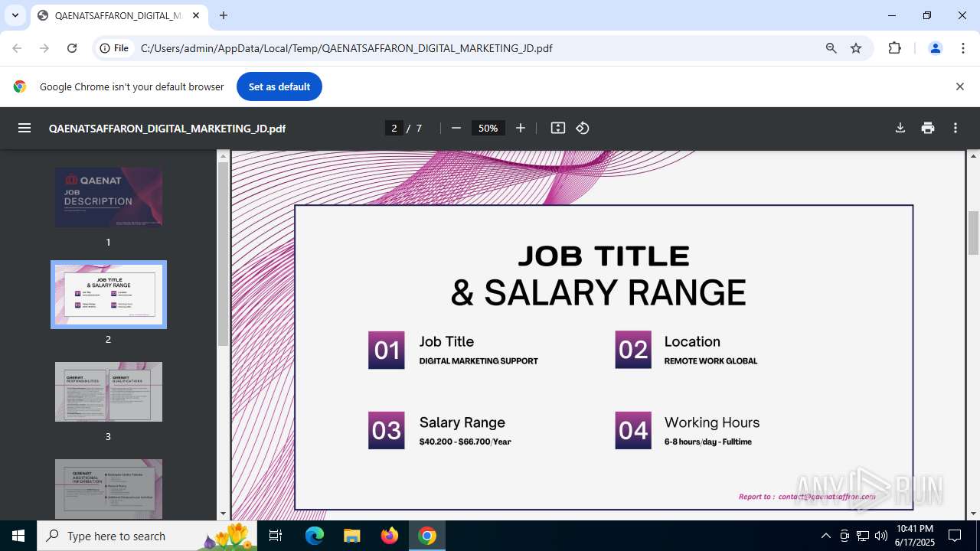Launch Microsoft Edge from taskbar

tap(315, 536)
